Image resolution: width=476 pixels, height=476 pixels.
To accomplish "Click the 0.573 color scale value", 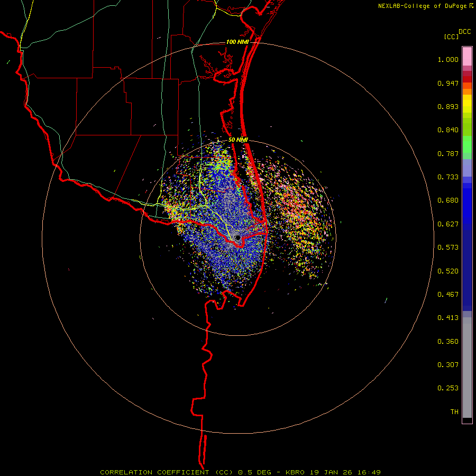I will [x=448, y=248].
